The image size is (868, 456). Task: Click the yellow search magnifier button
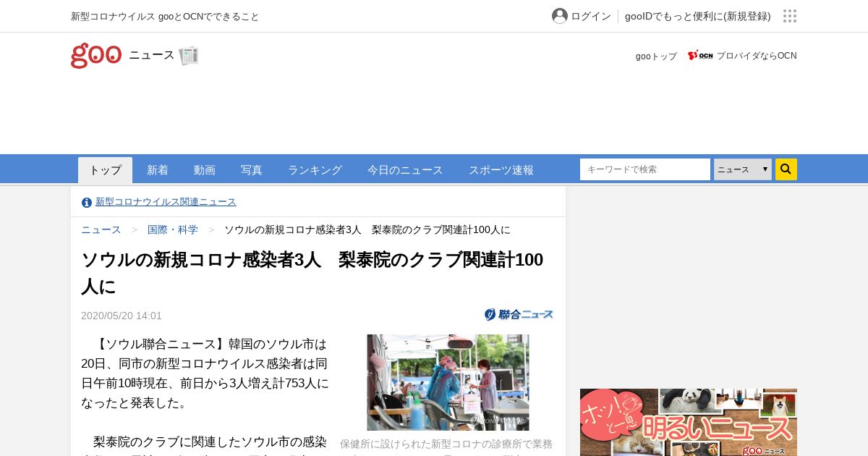[786, 169]
